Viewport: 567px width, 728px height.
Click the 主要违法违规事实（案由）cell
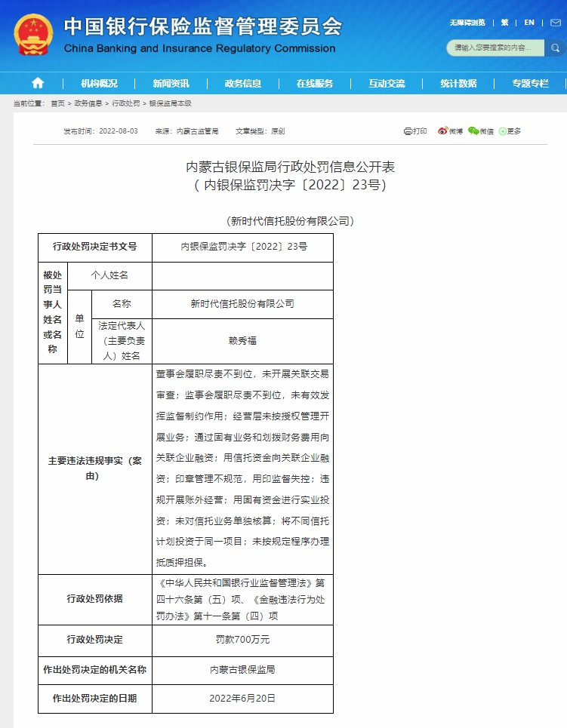(95, 468)
